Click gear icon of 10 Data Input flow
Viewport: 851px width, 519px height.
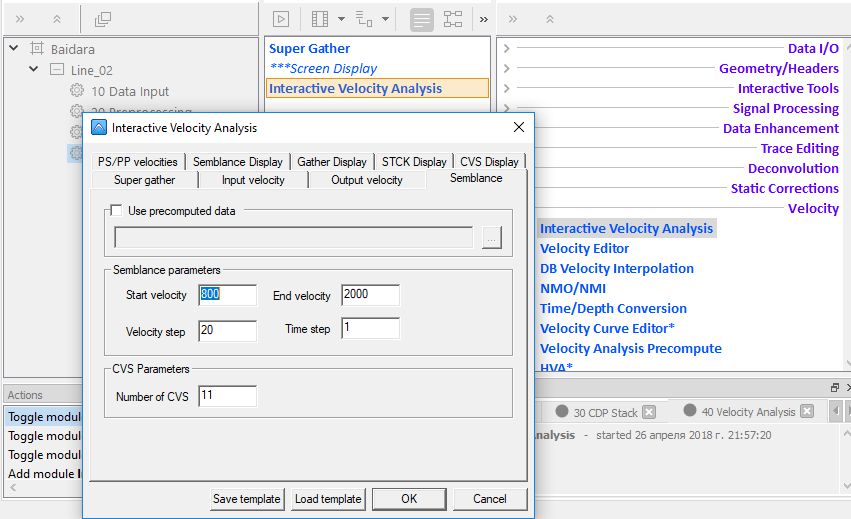point(77,90)
